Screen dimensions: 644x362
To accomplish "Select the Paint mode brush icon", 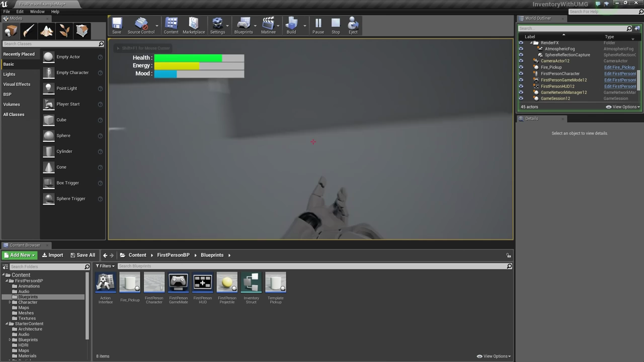I will click(29, 31).
